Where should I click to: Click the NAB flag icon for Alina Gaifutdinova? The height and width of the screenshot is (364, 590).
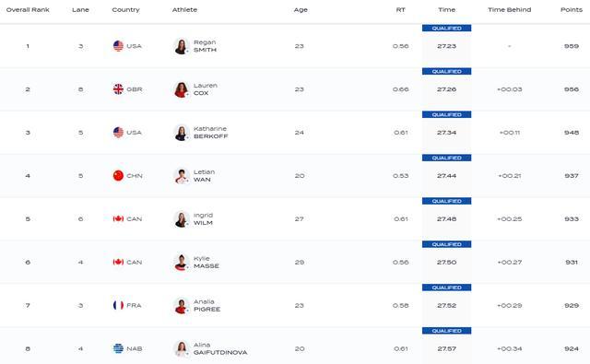(118, 348)
